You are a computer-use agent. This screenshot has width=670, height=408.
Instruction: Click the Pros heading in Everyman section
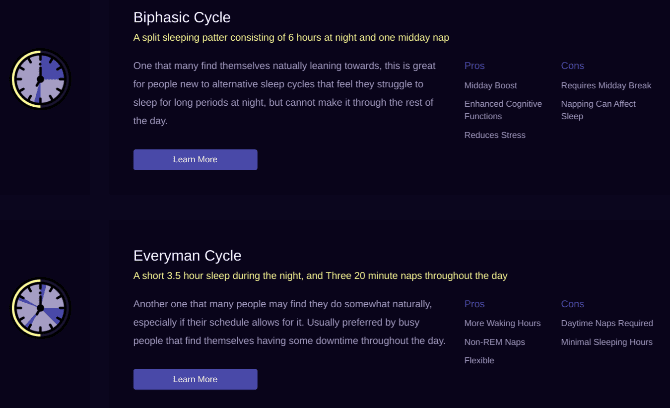click(x=474, y=304)
